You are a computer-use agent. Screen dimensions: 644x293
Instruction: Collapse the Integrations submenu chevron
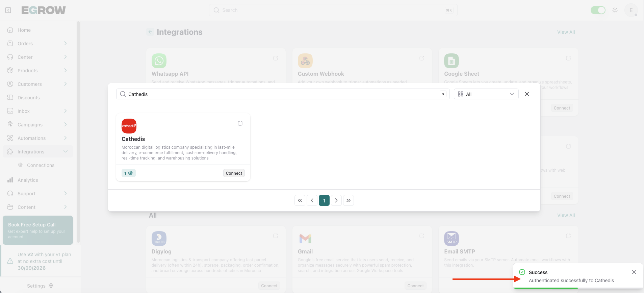click(x=66, y=151)
